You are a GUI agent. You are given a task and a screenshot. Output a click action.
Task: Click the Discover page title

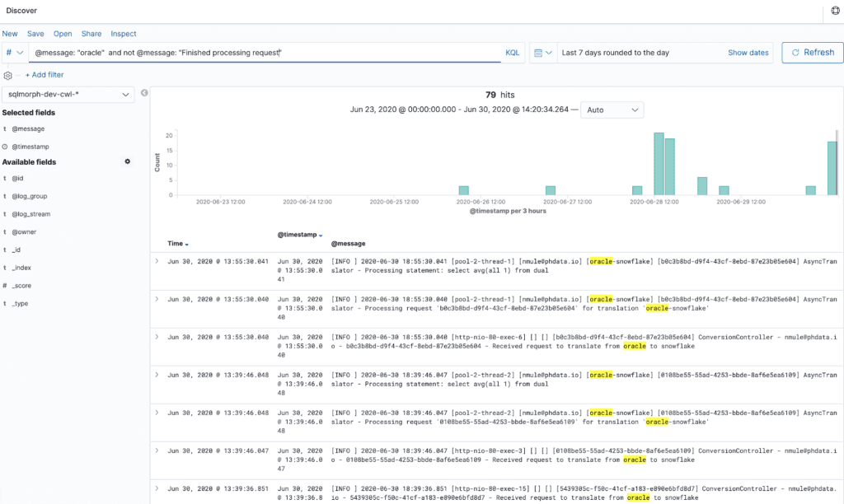tap(21, 10)
